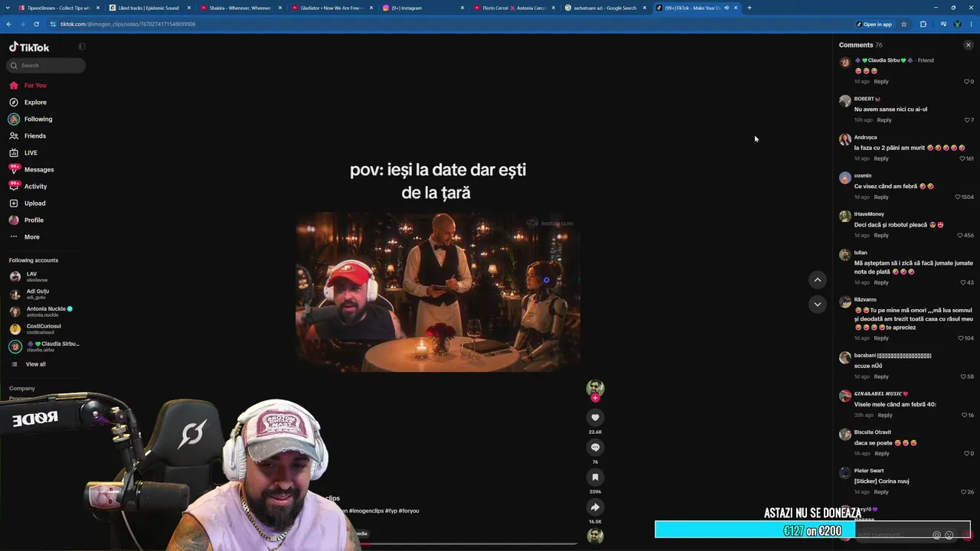
Task: Like Andrușca's comment with 161 likes
Action: click(962, 158)
